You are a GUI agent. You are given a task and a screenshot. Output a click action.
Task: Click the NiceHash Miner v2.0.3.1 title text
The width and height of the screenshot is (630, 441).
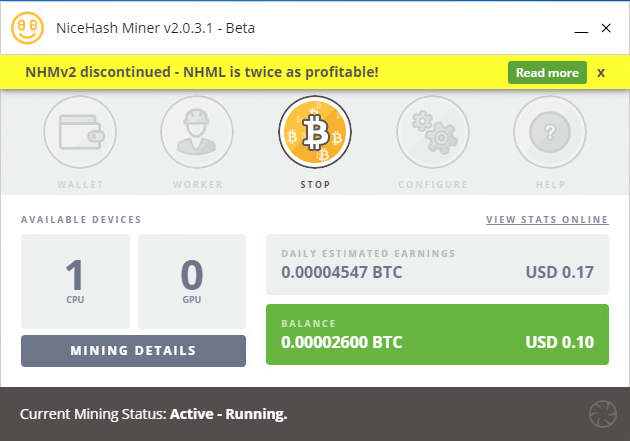pyautogui.click(x=155, y=28)
